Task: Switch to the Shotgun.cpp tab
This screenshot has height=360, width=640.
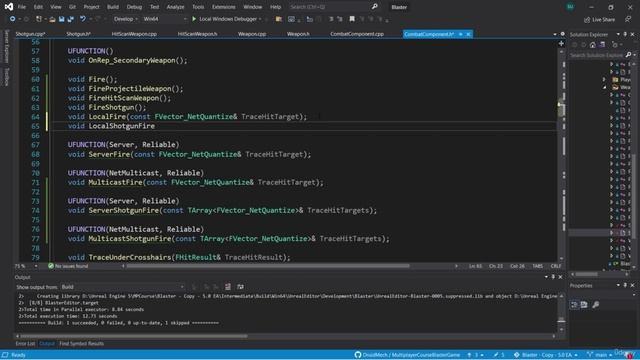Action: (30, 34)
